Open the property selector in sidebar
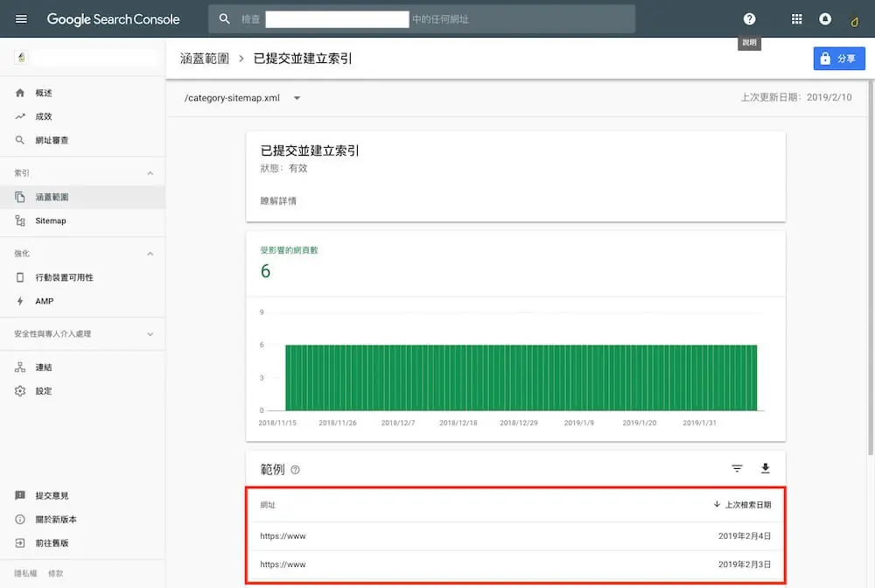Screen dimensions: 875x588 [86, 57]
